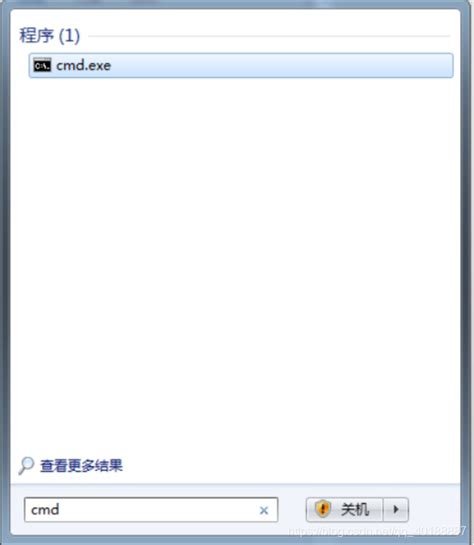The height and width of the screenshot is (545, 474).
Task: Click the (1) count in programs header
Action: tap(69, 35)
